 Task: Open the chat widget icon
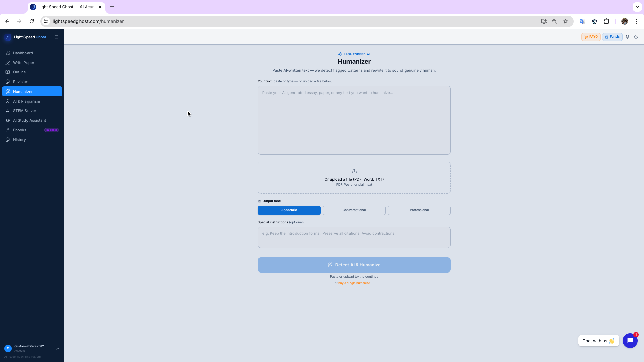(x=630, y=341)
